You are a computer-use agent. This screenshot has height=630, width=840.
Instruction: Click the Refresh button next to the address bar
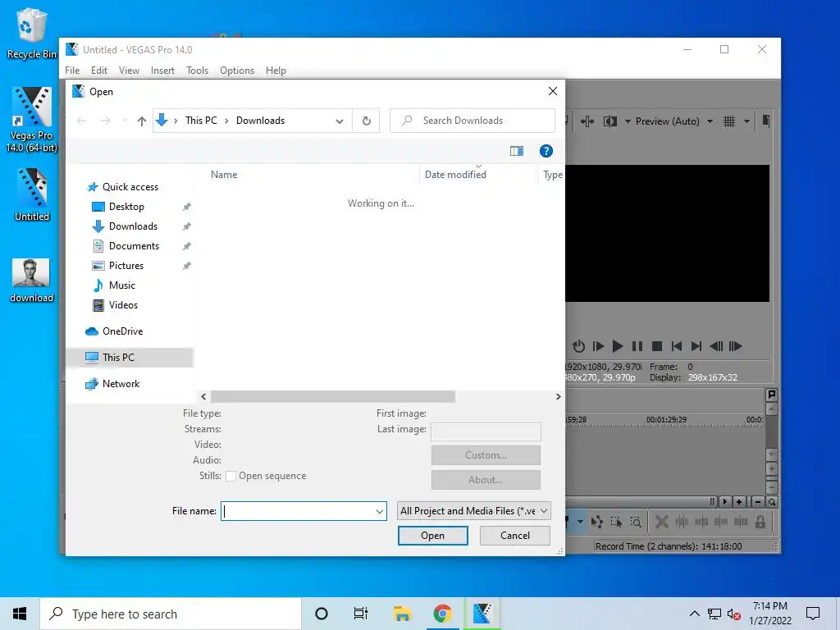click(x=367, y=121)
